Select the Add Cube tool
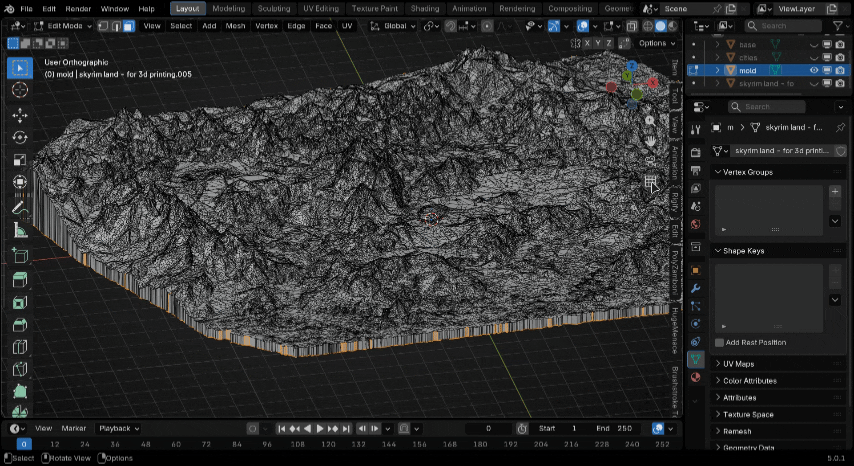The image size is (854, 466). (x=20, y=255)
